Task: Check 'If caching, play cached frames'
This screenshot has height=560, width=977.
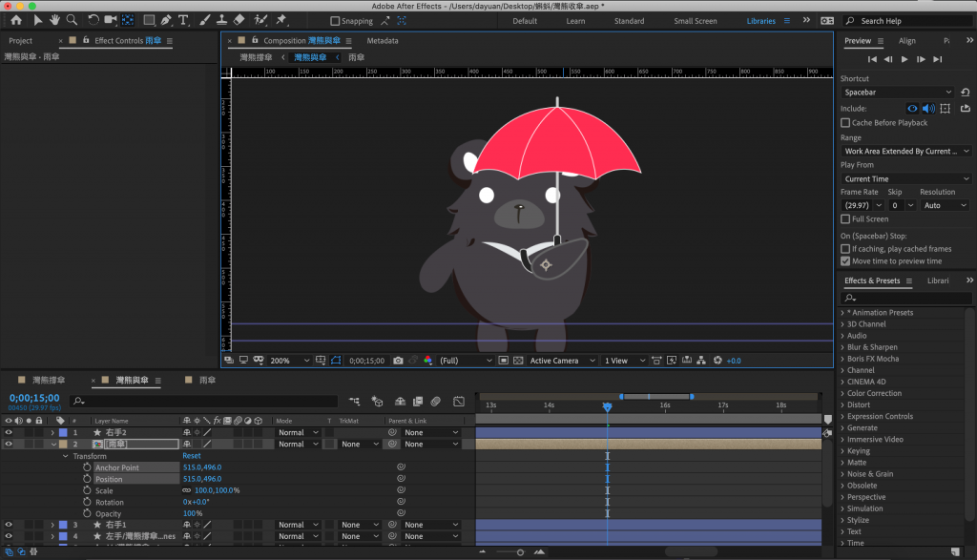Action: [845, 249]
